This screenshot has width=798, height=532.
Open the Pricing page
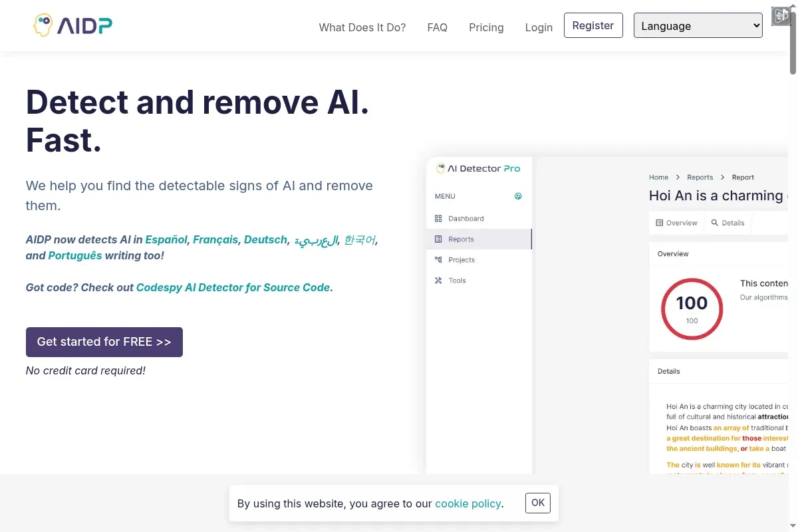[486, 27]
